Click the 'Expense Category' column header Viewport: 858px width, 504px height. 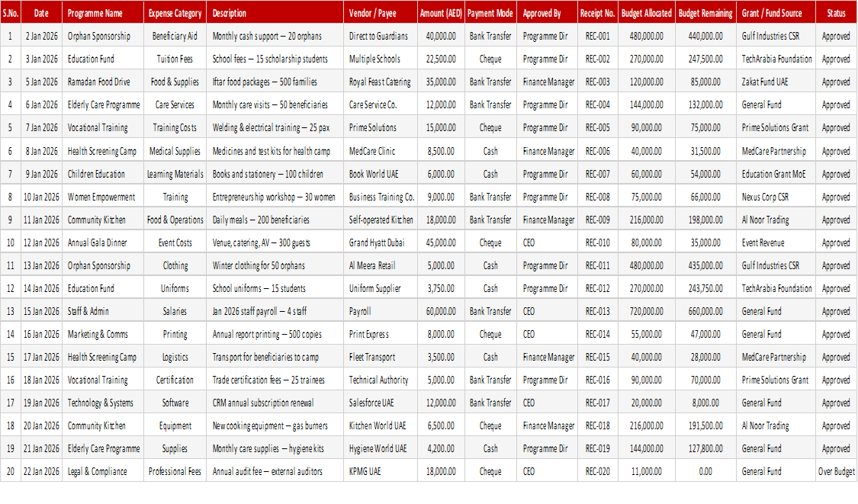pyautogui.click(x=175, y=13)
